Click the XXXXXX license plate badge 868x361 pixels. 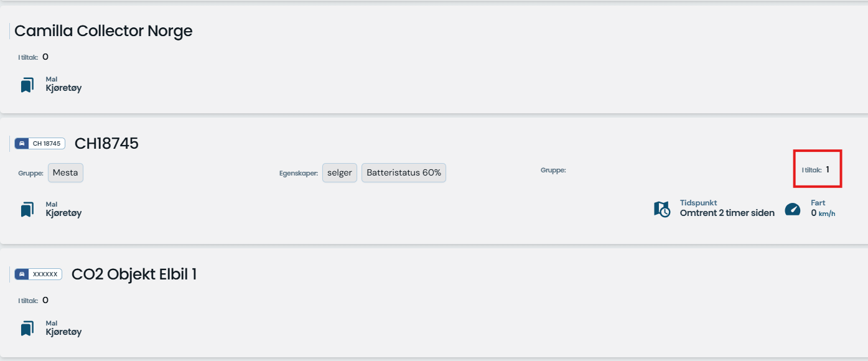tap(39, 274)
